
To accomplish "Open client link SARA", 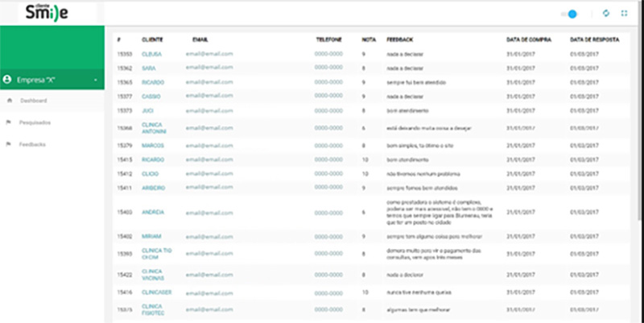I will [149, 68].
